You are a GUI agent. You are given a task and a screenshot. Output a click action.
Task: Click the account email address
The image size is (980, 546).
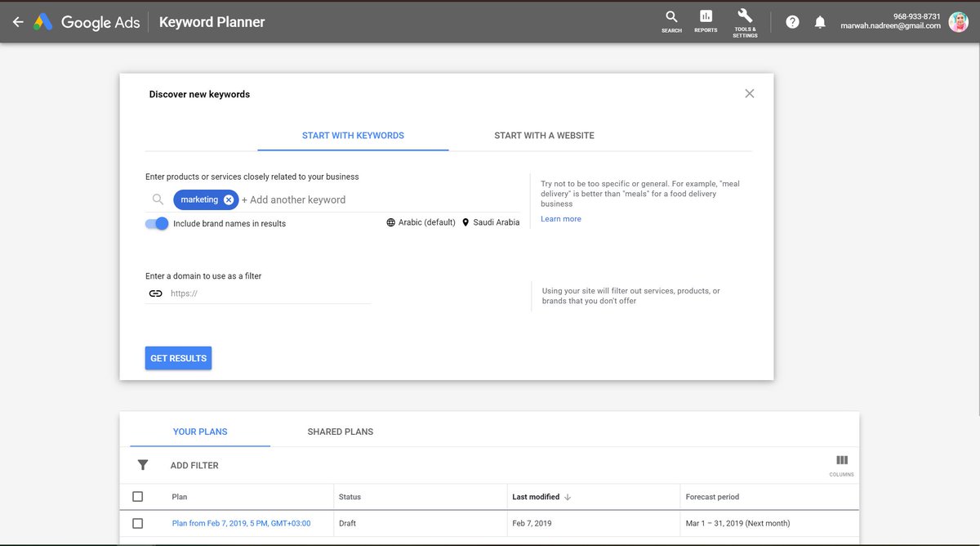coord(890,25)
